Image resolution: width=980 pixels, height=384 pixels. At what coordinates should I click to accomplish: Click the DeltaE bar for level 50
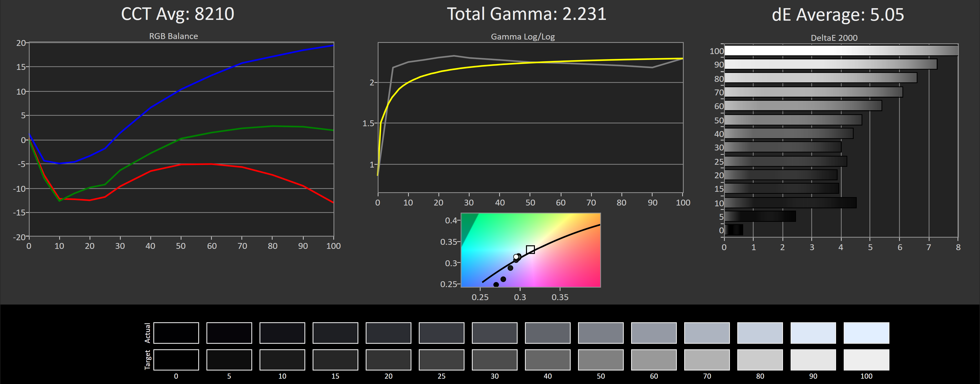pyautogui.click(x=793, y=120)
